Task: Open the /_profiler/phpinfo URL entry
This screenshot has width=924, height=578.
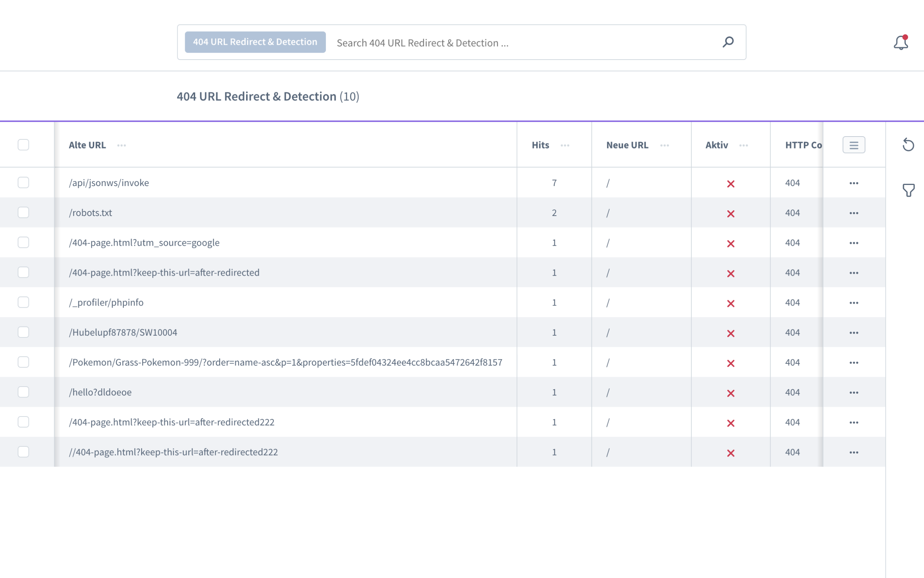Action: coord(106,302)
